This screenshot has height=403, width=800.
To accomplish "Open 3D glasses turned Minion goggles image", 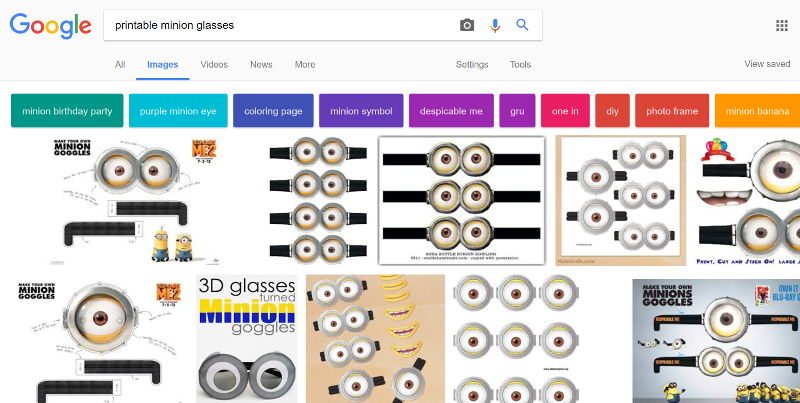I will 247,339.
